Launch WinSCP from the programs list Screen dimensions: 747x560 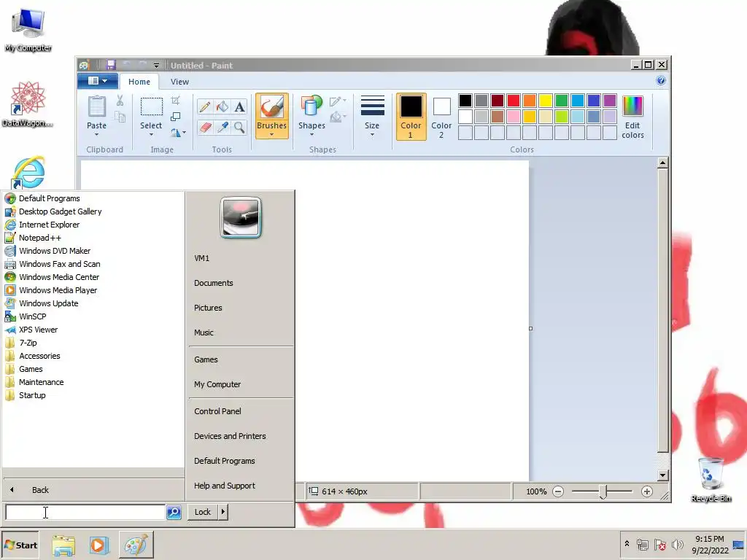pos(32,316)
